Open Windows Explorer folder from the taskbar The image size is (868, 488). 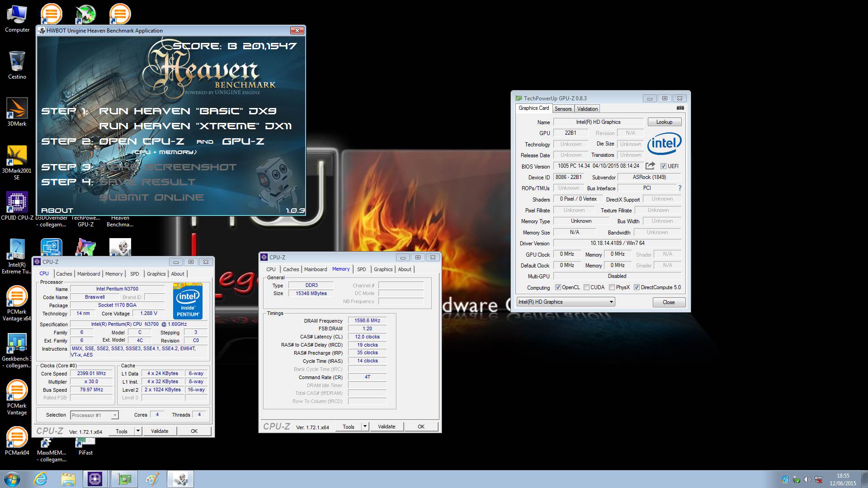click(68, 479)
